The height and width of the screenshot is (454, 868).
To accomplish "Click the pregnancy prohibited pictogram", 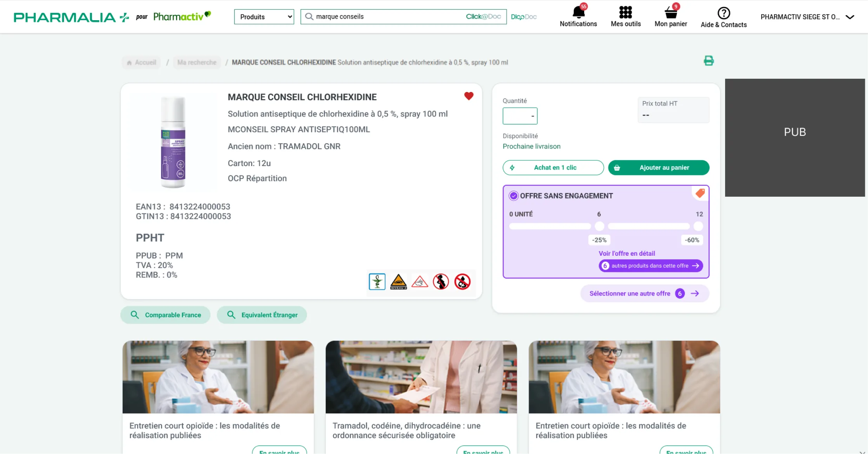I will click(441, 282).
